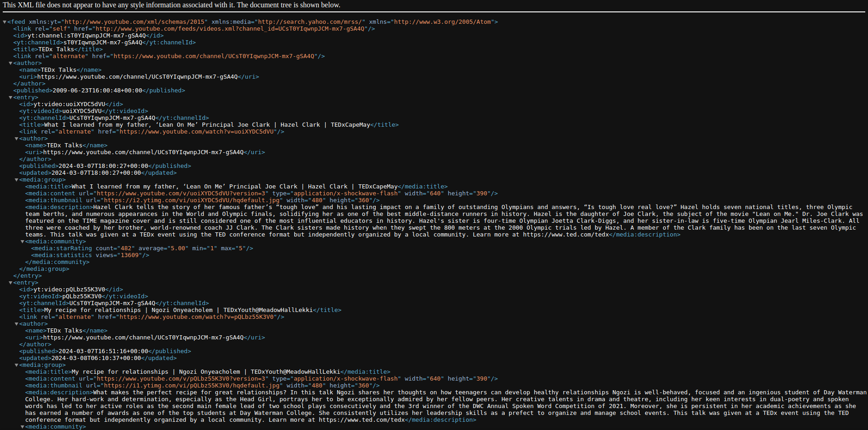
Task: Click the yt:videoId 'pQLbz55K3V0' value
Action: [82, 296]
